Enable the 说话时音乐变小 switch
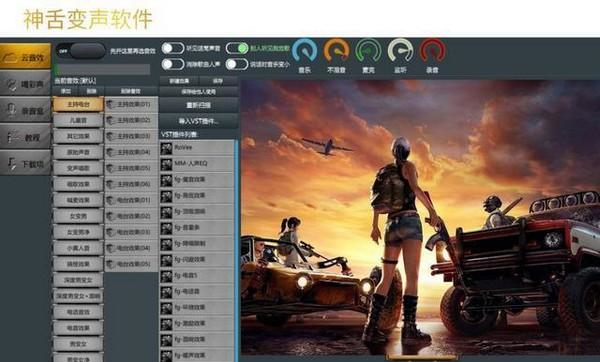Viewport: 600px width, 362px height. click(x=237, y=64)
